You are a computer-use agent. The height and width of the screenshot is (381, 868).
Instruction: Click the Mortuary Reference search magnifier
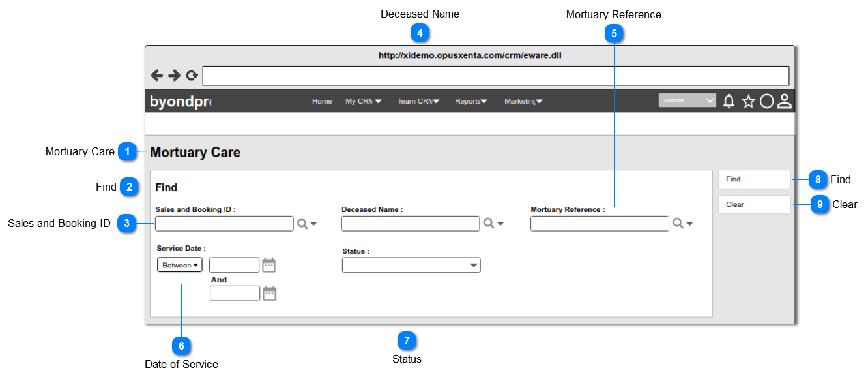(678, 224)
